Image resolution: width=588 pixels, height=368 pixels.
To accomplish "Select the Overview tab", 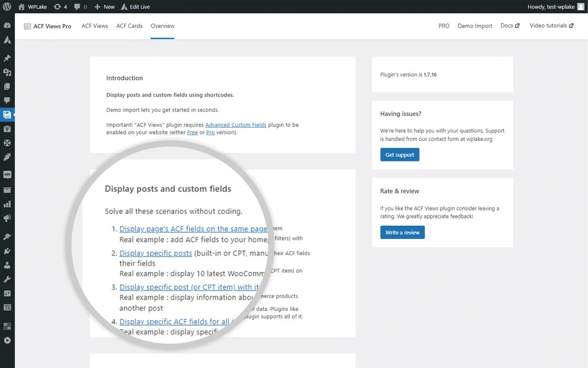I will pyautogui.click(x=163, y=26).
